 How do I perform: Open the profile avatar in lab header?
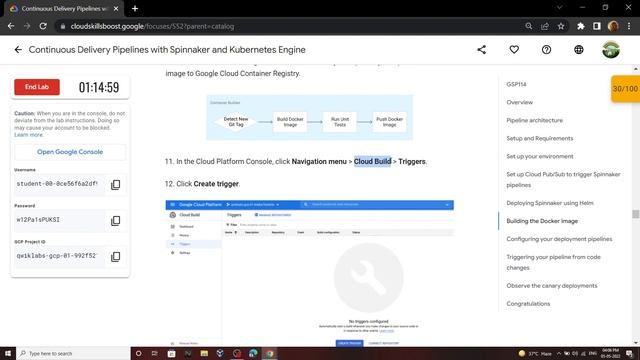611,50
